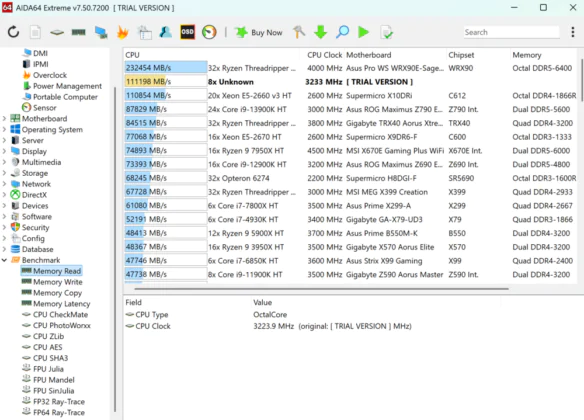Expand the Operating System tree node
The width and height of the screenshot is (584, 420).
[4, 130]
